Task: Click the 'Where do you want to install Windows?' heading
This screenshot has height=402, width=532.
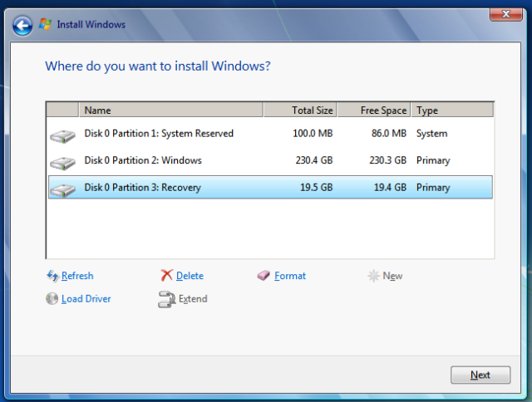Action: pos(158,66)
